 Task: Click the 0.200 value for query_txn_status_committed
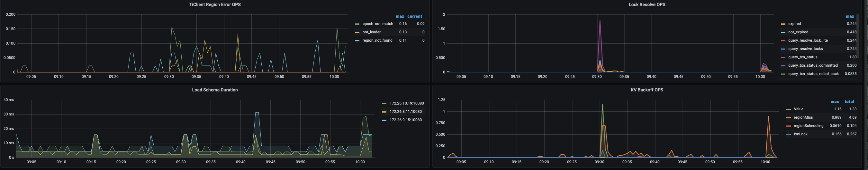(852, 65)
